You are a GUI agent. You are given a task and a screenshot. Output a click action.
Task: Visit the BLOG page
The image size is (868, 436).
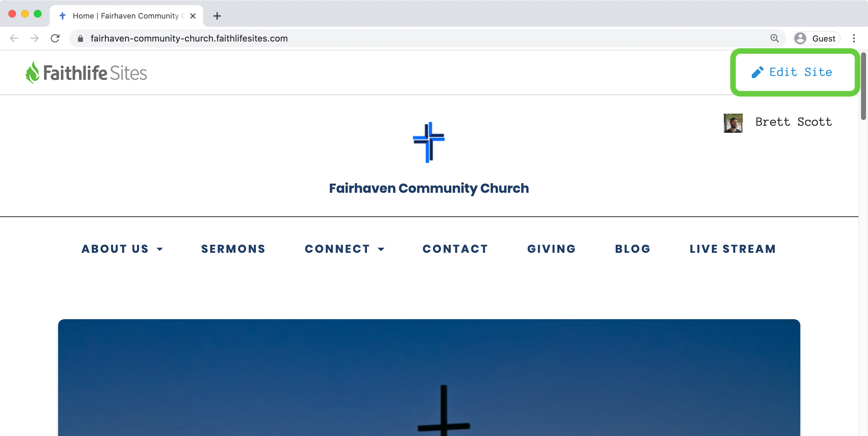(x=633, y=249)
